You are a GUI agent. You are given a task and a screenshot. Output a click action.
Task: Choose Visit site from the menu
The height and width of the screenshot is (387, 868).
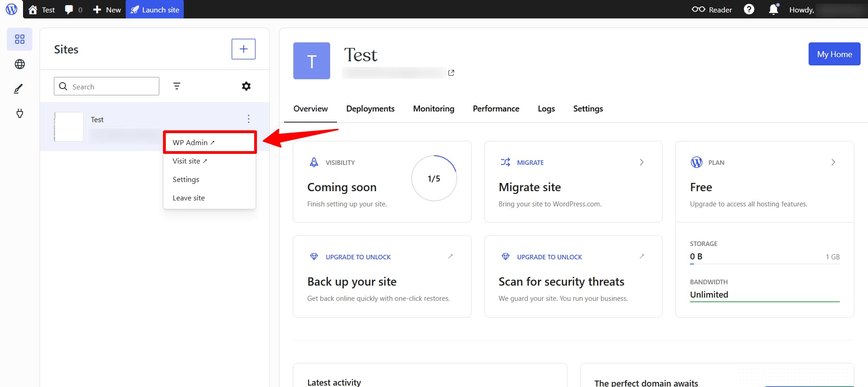coord(210,161)
